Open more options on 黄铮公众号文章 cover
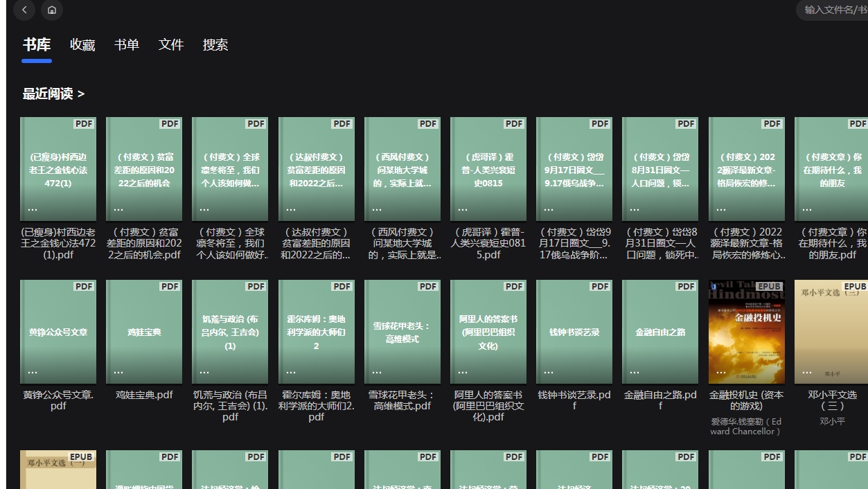The height and width of the screenshot is (489, 868). pos(33,373)
